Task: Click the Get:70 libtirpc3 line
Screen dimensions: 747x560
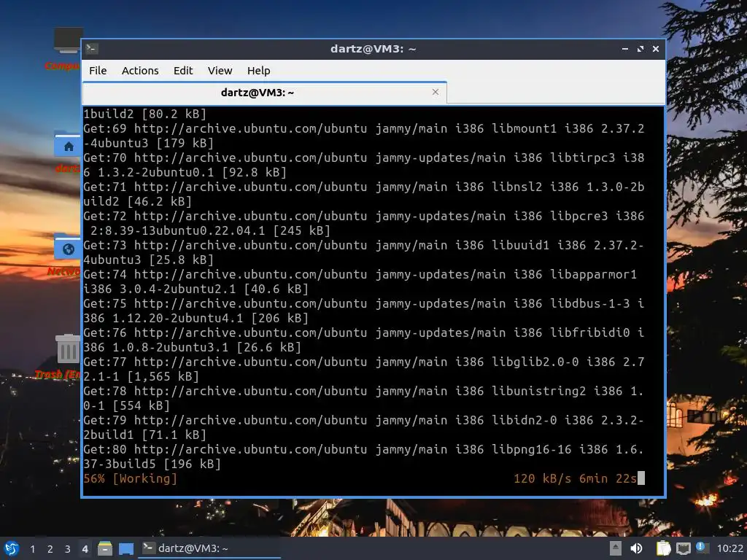Action: click(364, 165)
